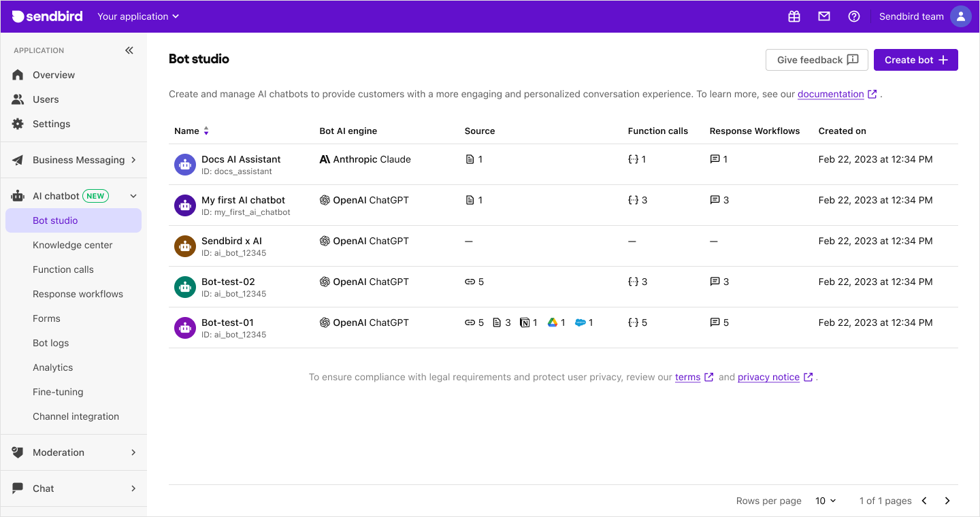Click the Sendbird x AI bot avatar
Screen dimensions: 980x517
coord(185,246)
